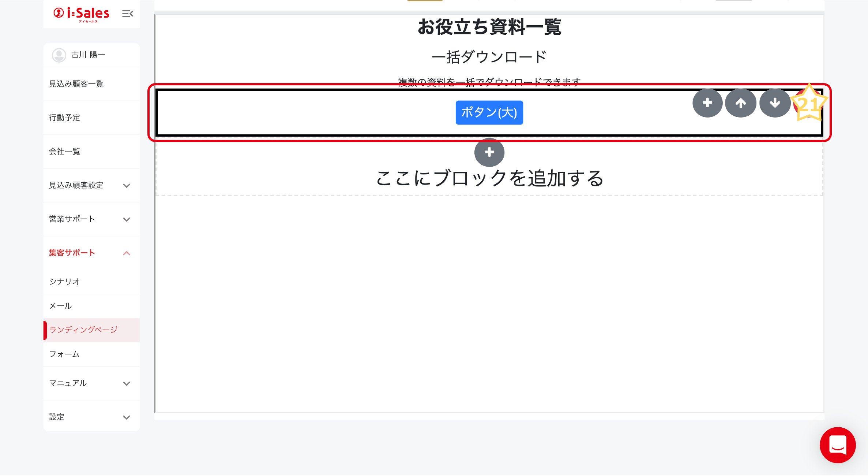The height and width of the screenshot is (476, 868).
Task: Collapse the sidebar with the hamburger icon
Action: [x=127, y=14]
